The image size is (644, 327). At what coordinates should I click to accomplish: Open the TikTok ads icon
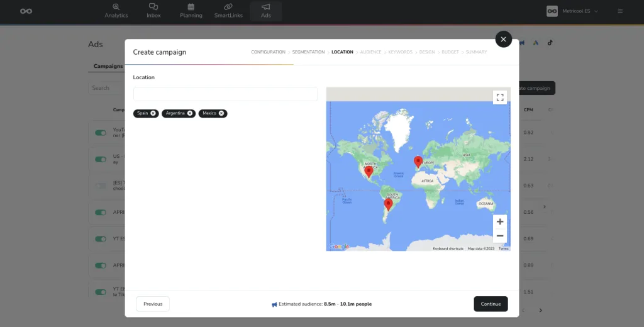pos(550,43)
